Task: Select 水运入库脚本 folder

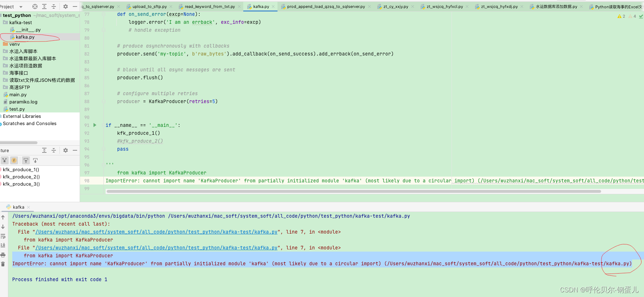Action: pyautogui.click(x=23, y=51)
